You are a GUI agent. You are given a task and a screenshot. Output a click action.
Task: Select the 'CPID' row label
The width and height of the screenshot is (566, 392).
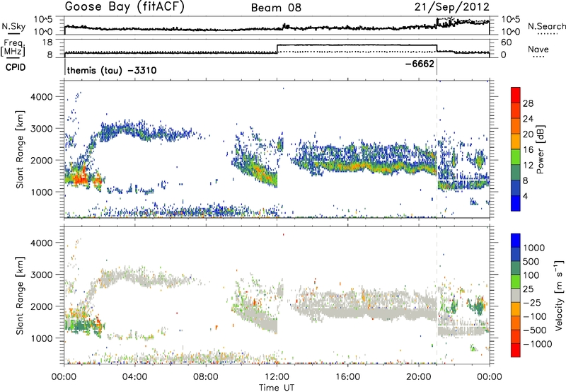16,67
